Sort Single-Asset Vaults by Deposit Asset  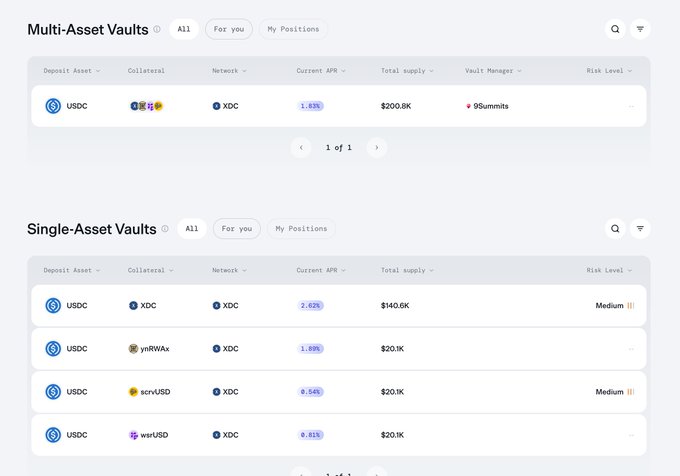(72, 270)
